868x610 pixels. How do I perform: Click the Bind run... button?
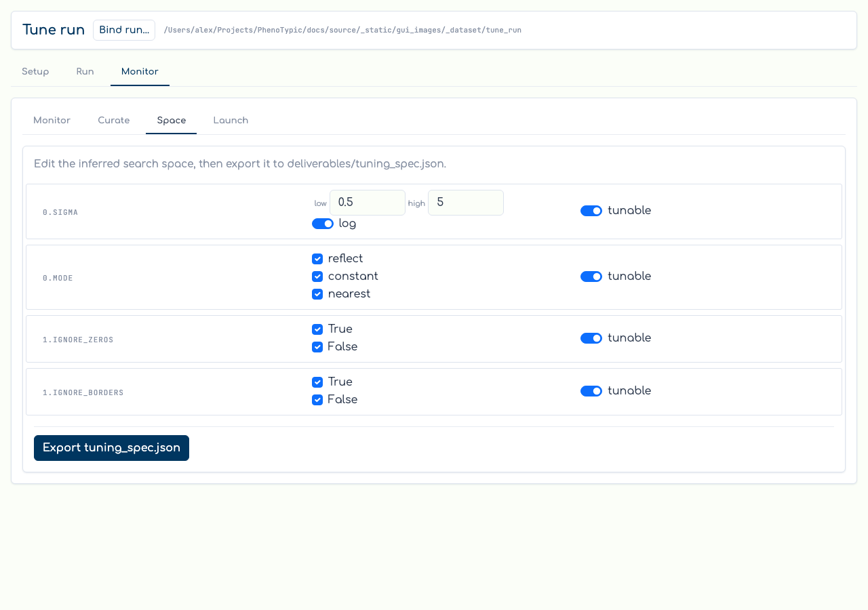(x=124, y=30)
